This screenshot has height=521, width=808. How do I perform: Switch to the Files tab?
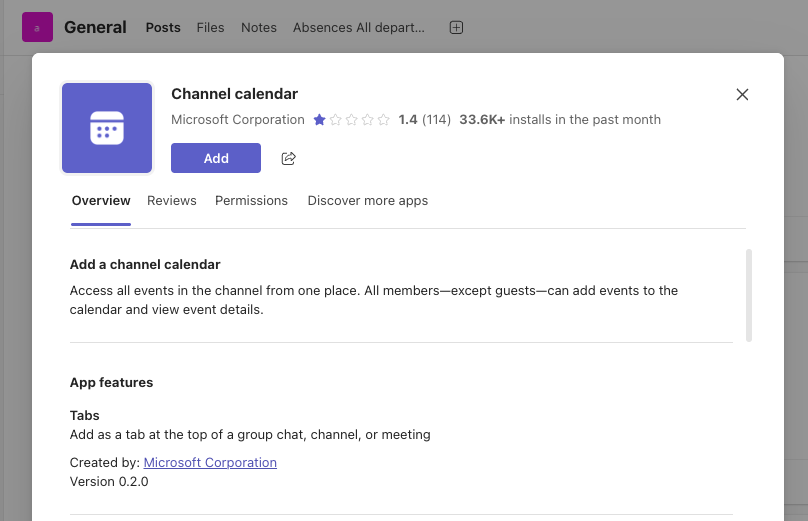[211, 28]
